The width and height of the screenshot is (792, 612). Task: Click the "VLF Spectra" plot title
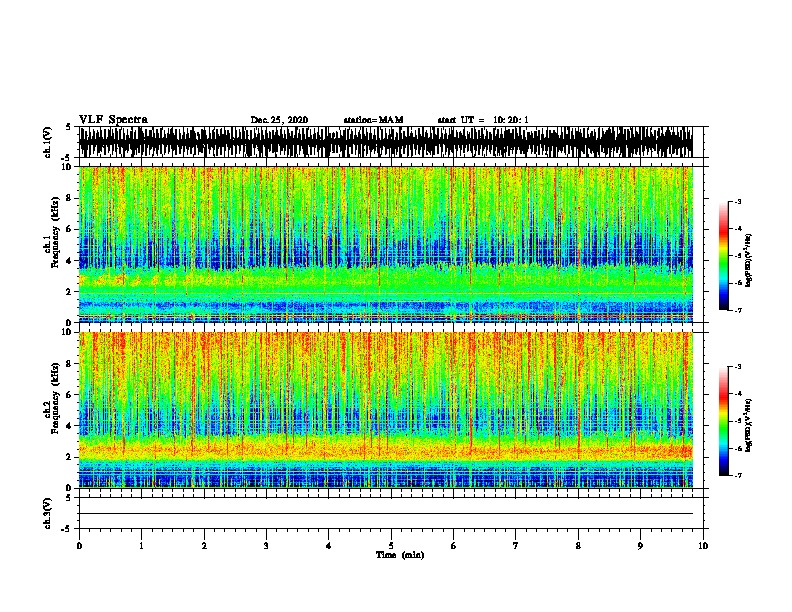113,120
